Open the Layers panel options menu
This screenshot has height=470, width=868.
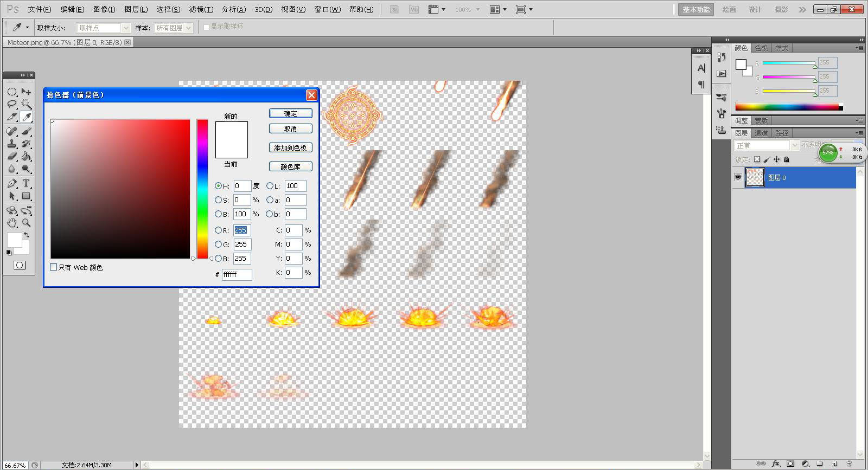[x=859, y=133]
